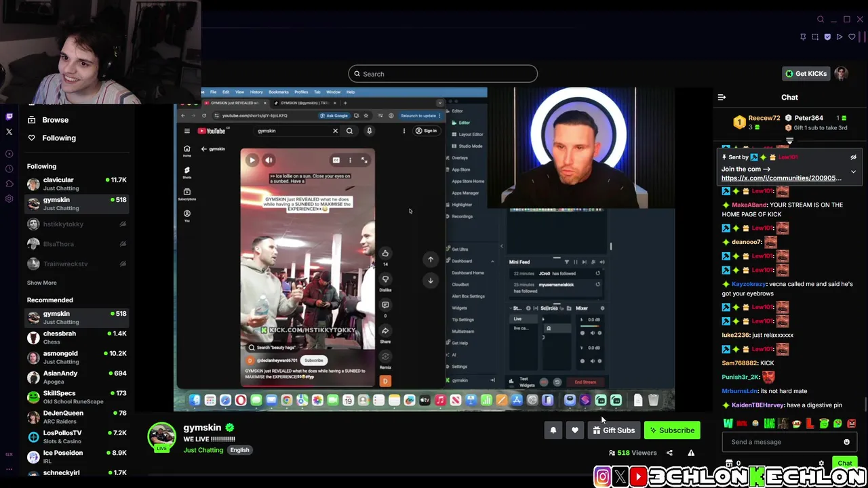
Task: Collapse the chat panel with arrow icon
Action: pyautogui.click(x=722, y=98)
